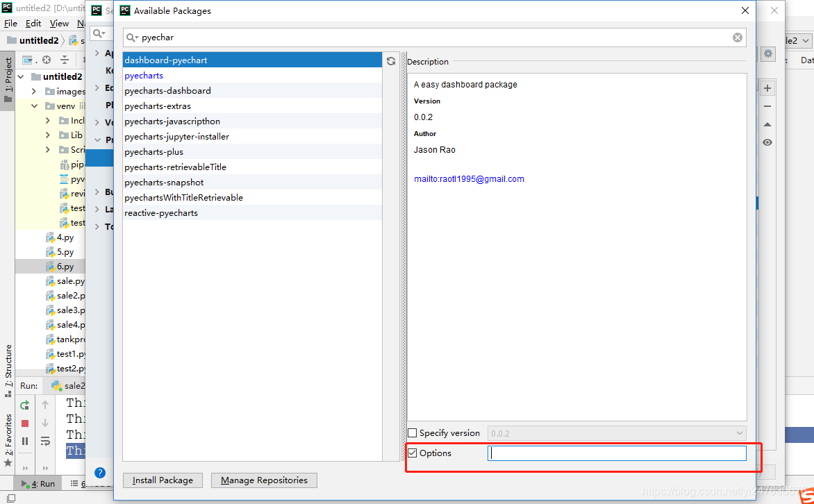
Task: Open the mailto:raotl1995@gmail.com link
Action: [x=469, y=179]
